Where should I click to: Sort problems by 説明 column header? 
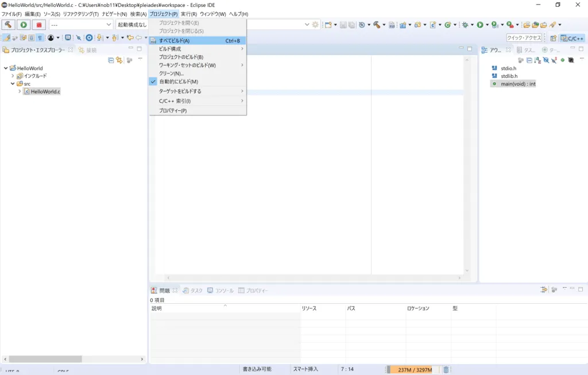point(225,308)
